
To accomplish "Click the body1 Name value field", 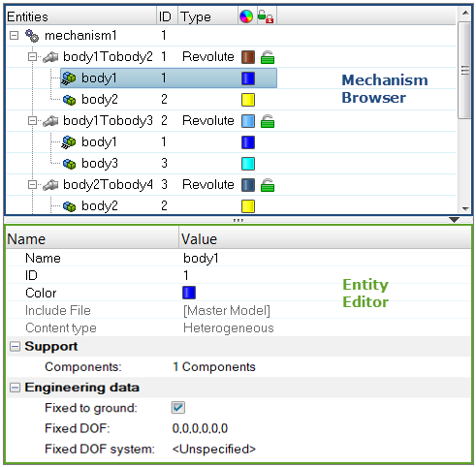I will point(201,258).
